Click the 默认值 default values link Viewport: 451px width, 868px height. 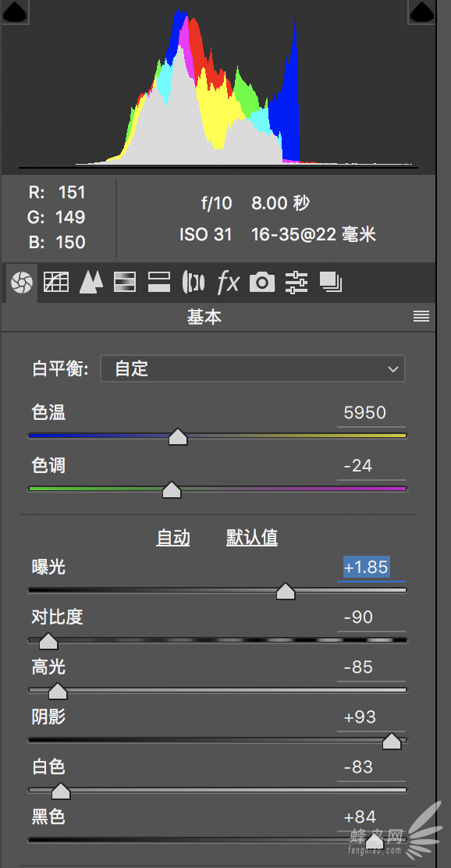pos(252,538)
